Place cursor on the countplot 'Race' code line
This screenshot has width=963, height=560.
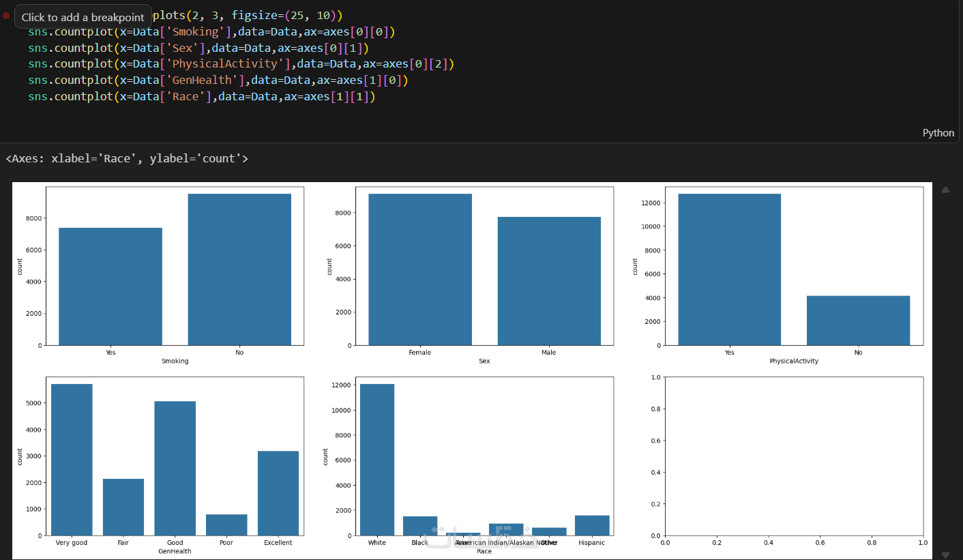pos(202,97)
